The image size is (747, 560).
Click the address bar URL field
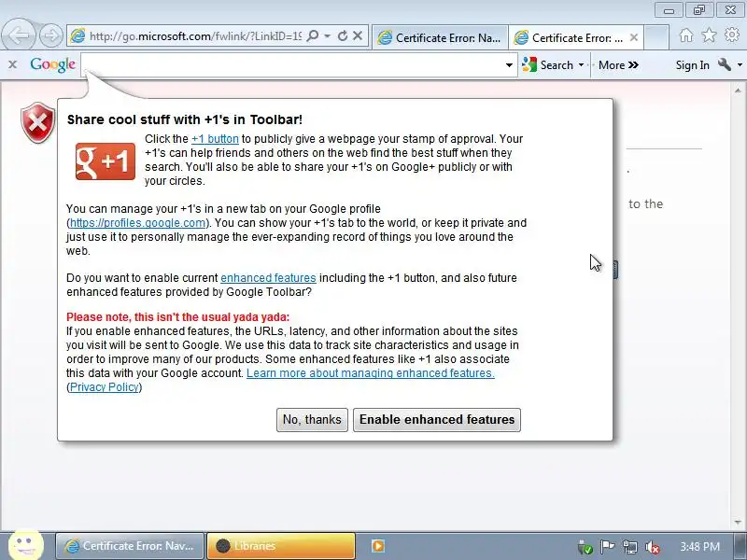[x=195, y=36]
